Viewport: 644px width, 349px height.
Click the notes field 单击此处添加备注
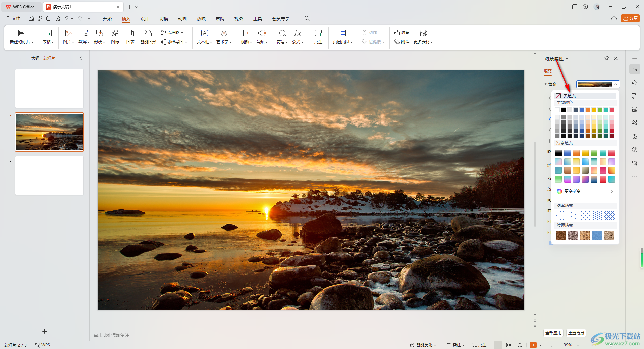coord(111,335)
